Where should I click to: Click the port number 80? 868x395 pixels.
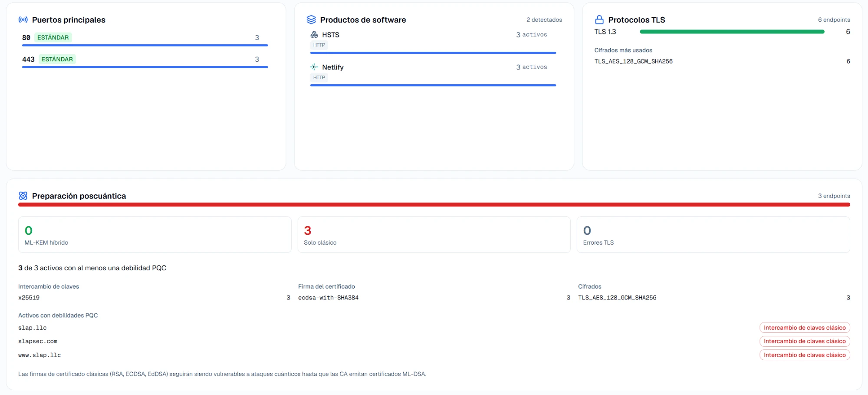click(26, 37)
